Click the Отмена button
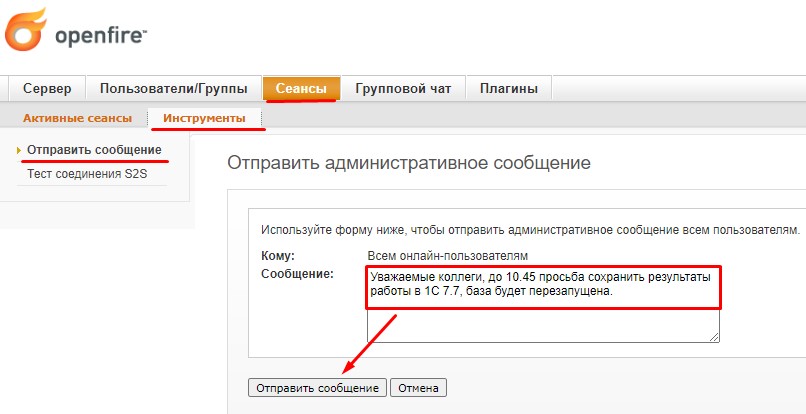The height and width of the screenshot is (414, 806). tap(419, 387)
